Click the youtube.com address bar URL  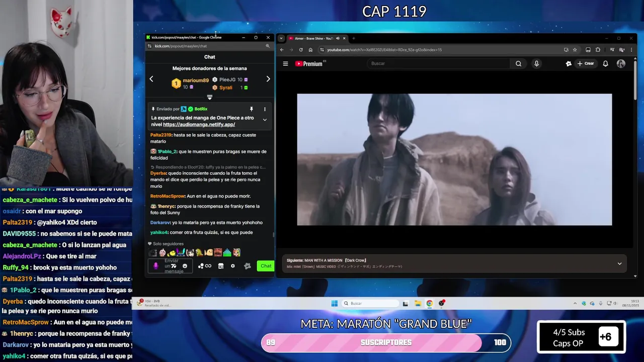point(384,50)
